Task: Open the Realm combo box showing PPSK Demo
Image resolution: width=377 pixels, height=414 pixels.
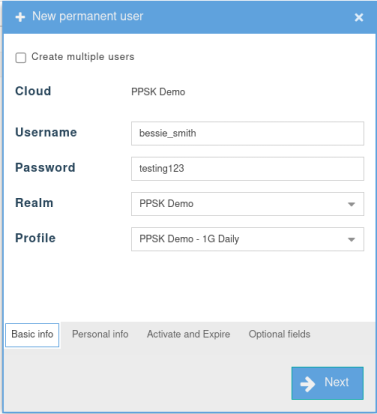Action: 247,204
